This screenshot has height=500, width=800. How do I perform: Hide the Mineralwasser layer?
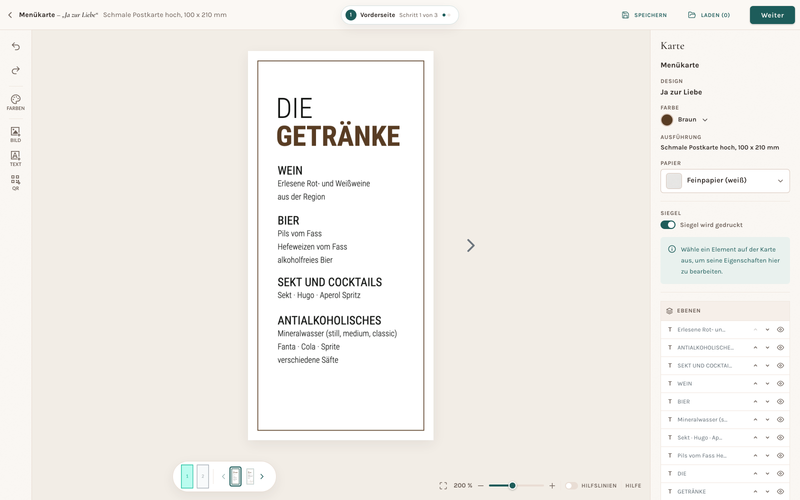(780, 419)
